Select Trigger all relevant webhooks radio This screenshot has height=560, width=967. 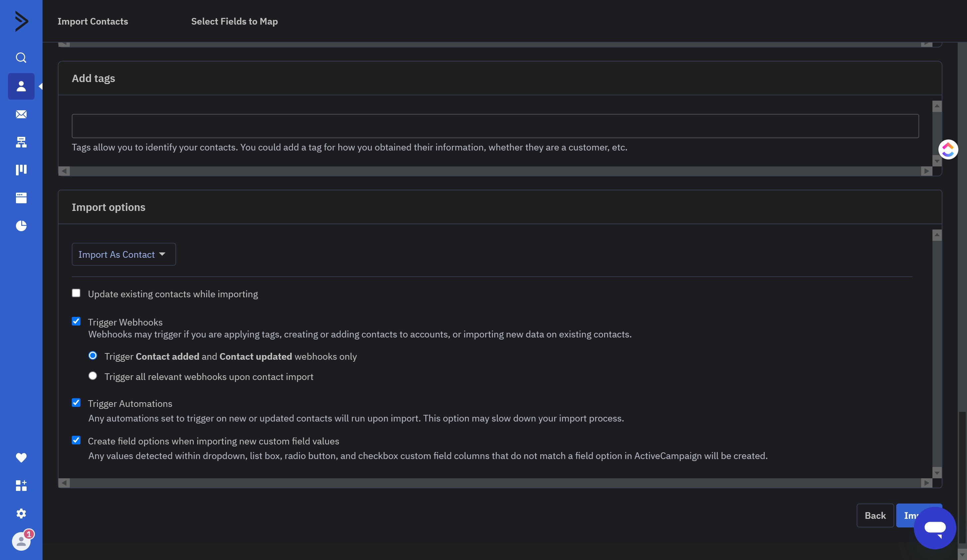click(92, 376)
